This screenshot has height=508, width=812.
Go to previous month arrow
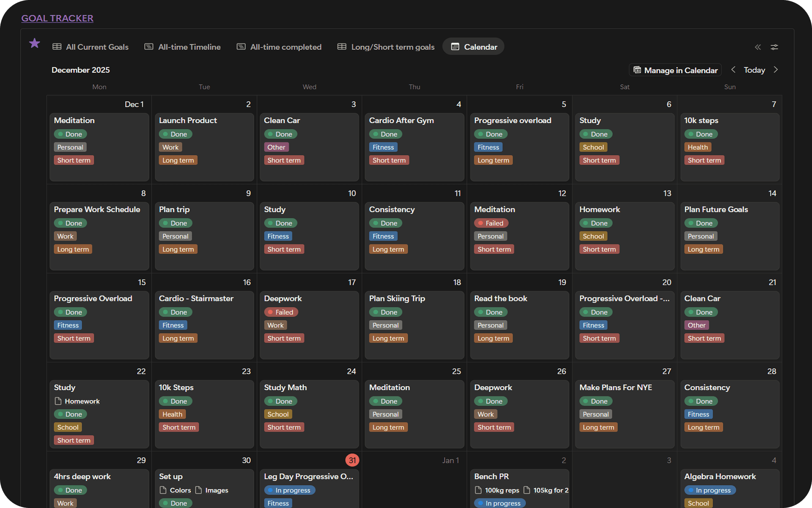pos(733,70)
